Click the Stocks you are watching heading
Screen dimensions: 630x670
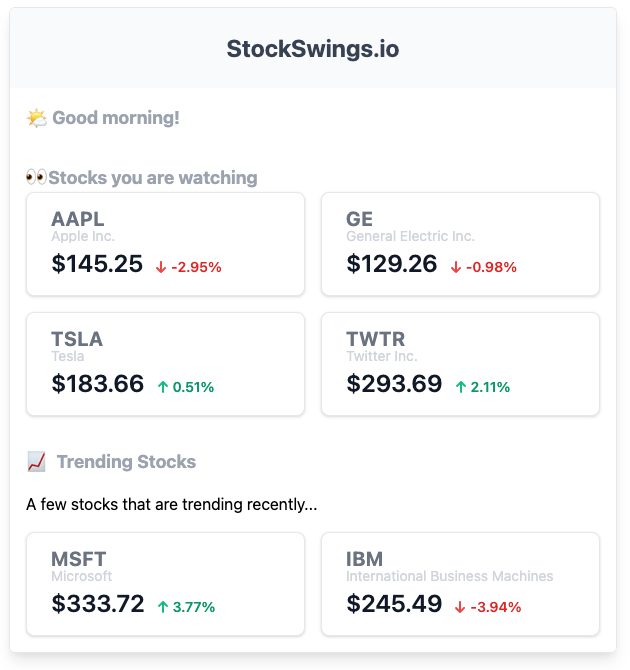153,178
